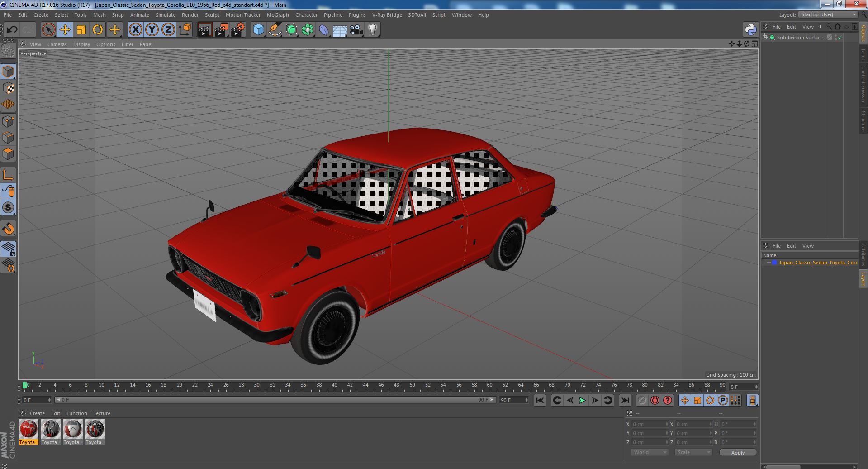Image resolution: width=868 pixels, height=469 pixels.
Task: Open the material manager Texture menu
Action: click(102, 413)
